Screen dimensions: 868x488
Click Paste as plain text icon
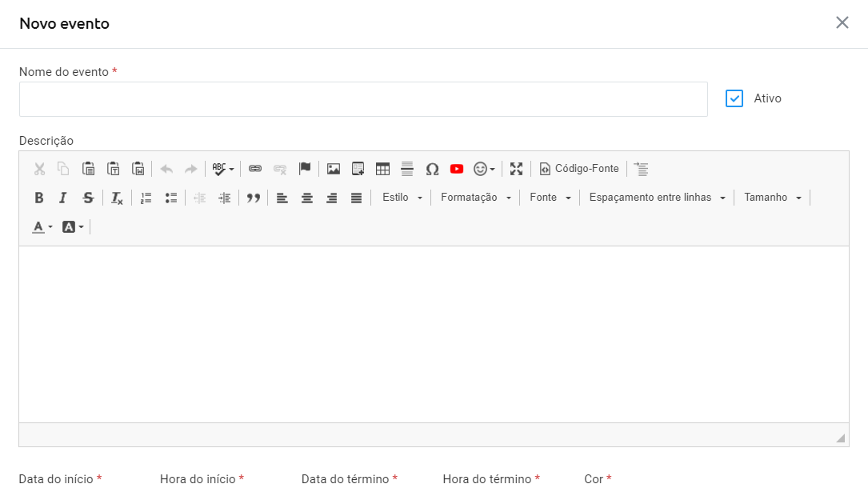click(x=113, y=169)
